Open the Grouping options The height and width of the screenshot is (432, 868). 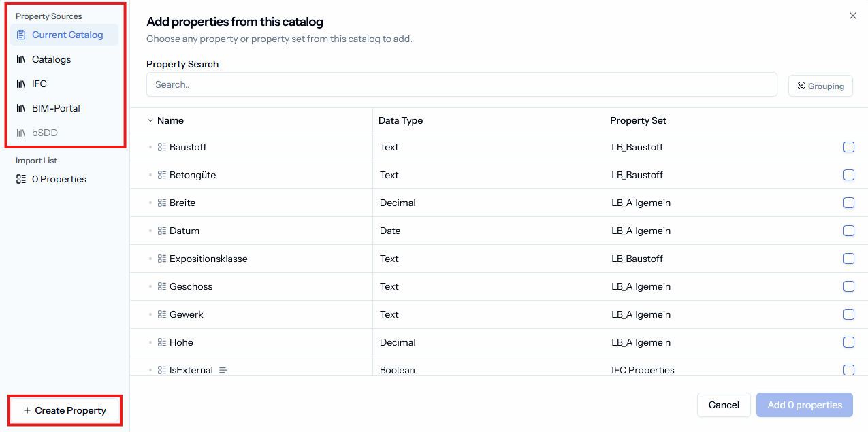820,86
